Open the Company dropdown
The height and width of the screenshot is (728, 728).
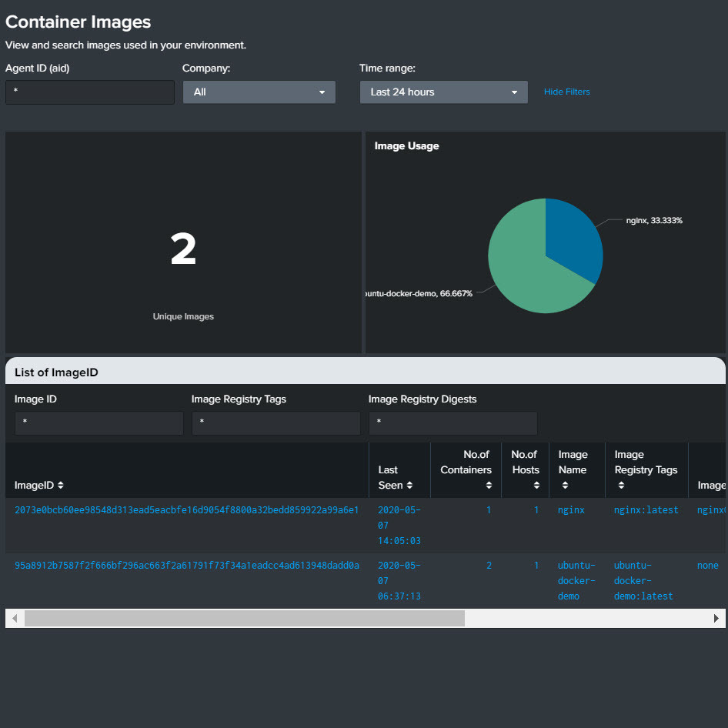pos(259,92)
